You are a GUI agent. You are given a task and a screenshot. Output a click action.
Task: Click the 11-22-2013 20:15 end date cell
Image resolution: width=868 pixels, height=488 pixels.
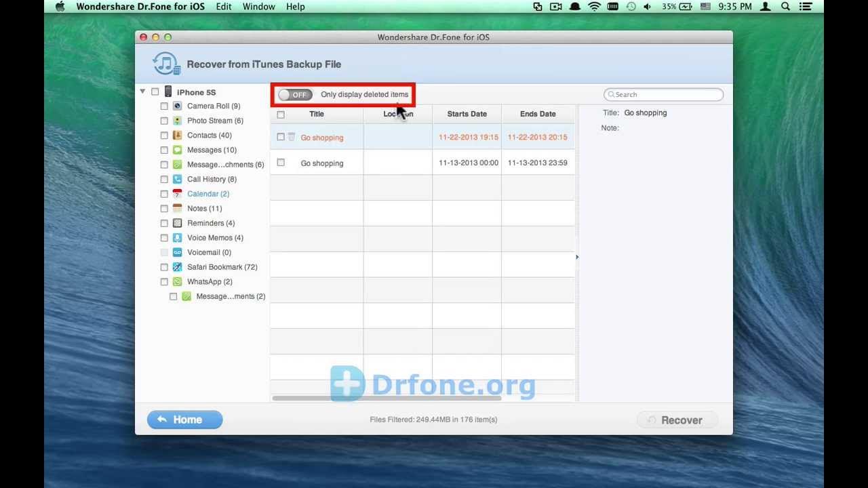[538, 137]
